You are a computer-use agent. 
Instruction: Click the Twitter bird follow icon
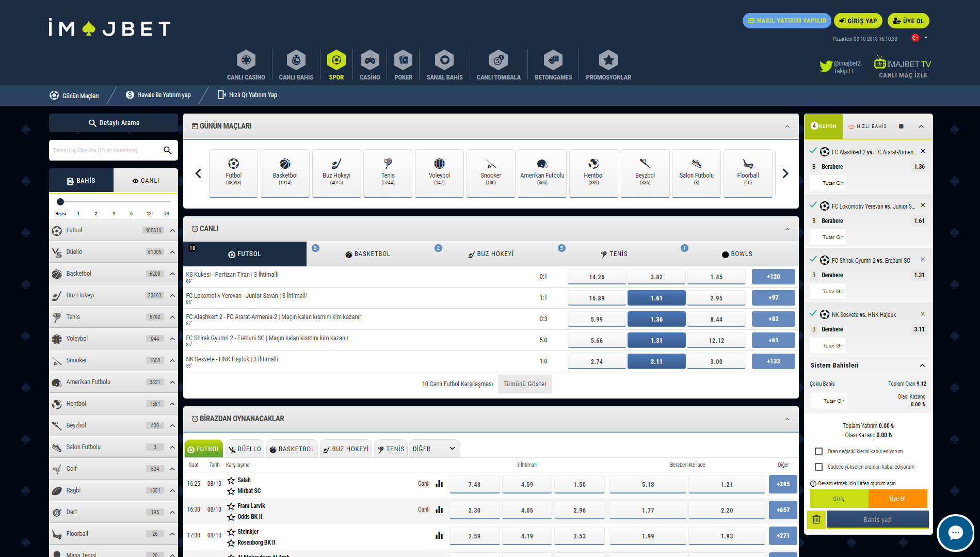click(826, 66)
